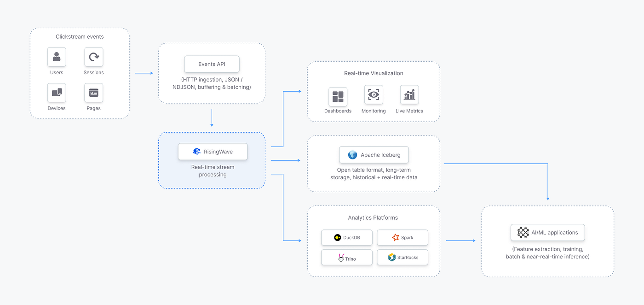Click the DuckDB logo icon

point(338,238)
